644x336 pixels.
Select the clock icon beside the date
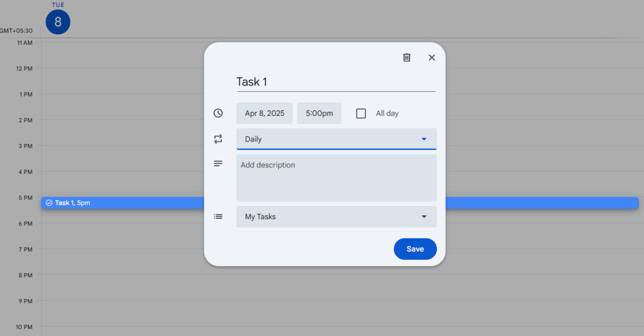click(218, 113)
